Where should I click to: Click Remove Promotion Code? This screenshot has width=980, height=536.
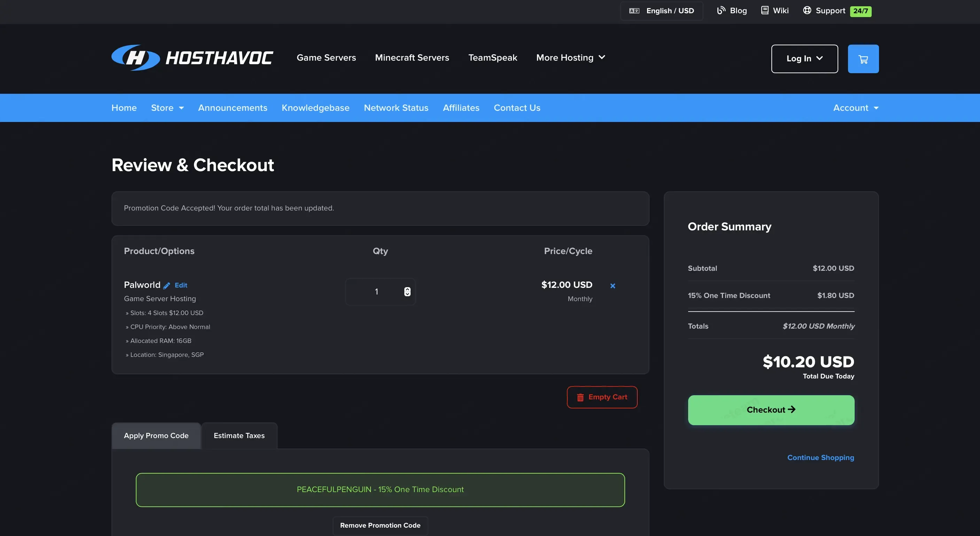380,525
